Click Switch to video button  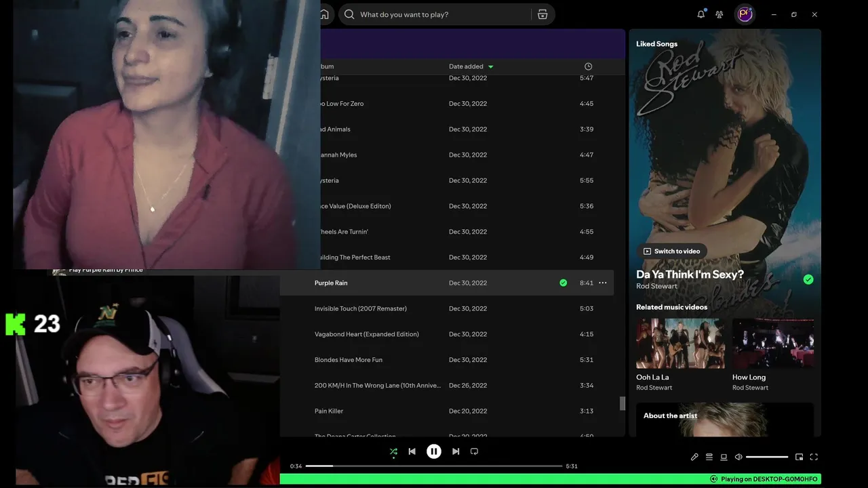[671, 251]
